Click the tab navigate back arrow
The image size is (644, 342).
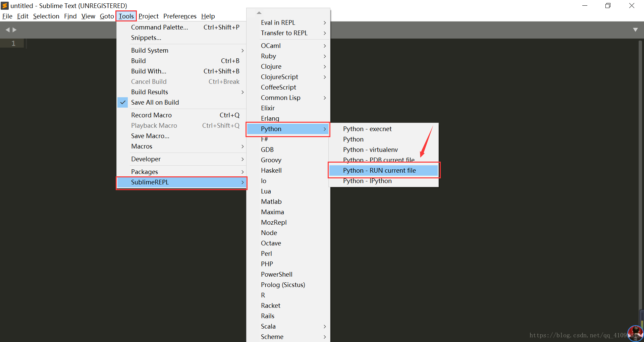7,30
